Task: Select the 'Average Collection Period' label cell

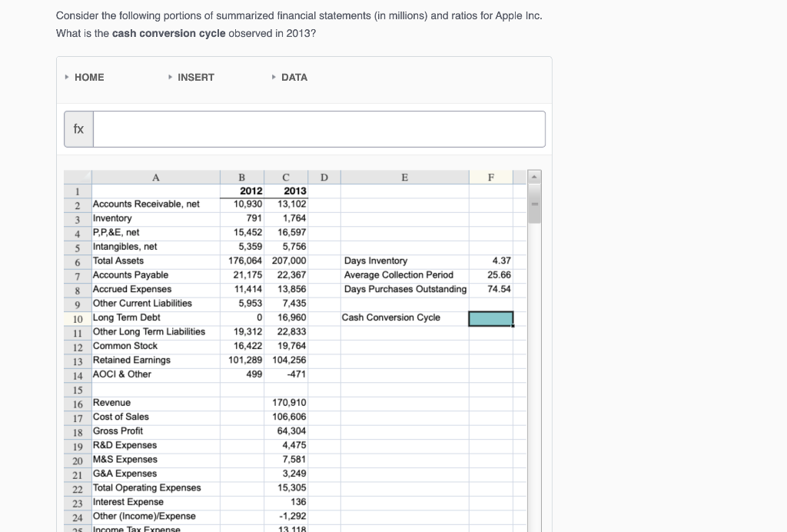Action: pyautogui.click(x=404, y=275)
